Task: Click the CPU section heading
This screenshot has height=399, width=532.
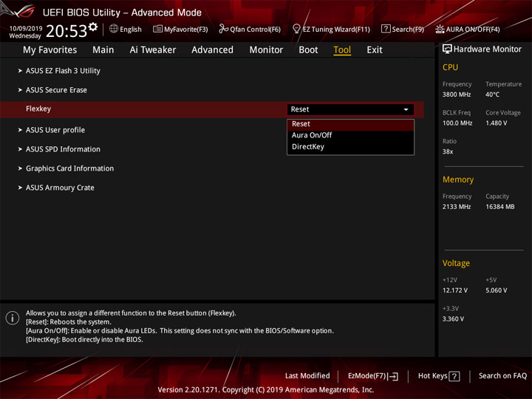Action: click(450, 67)
